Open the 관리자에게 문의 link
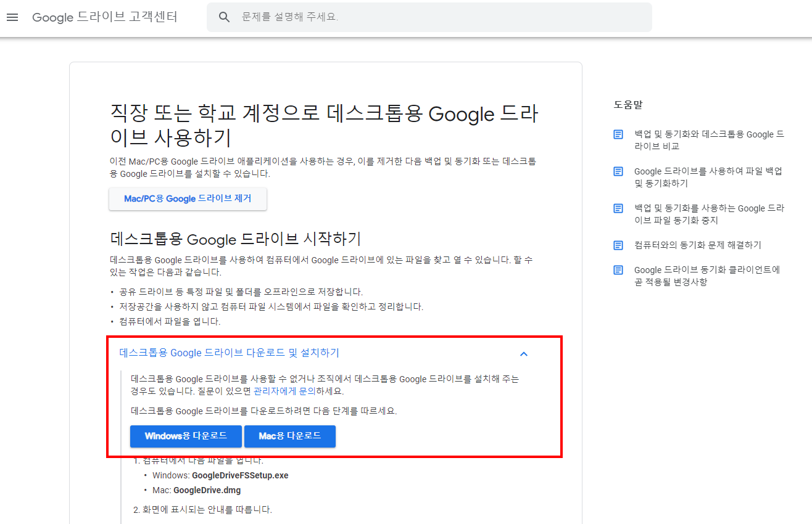The height and width of the screenshot is (524, 812). tap(284, 391)
